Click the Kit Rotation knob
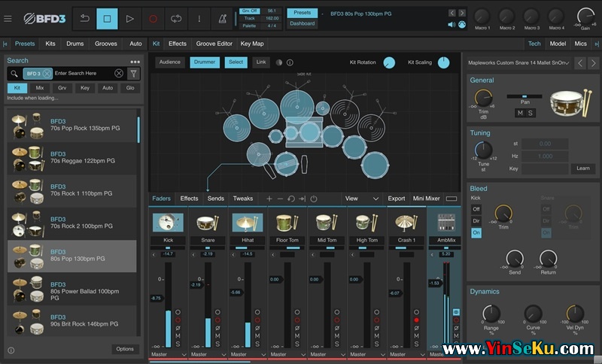This screenshot has height=364, width=602. 389,62
